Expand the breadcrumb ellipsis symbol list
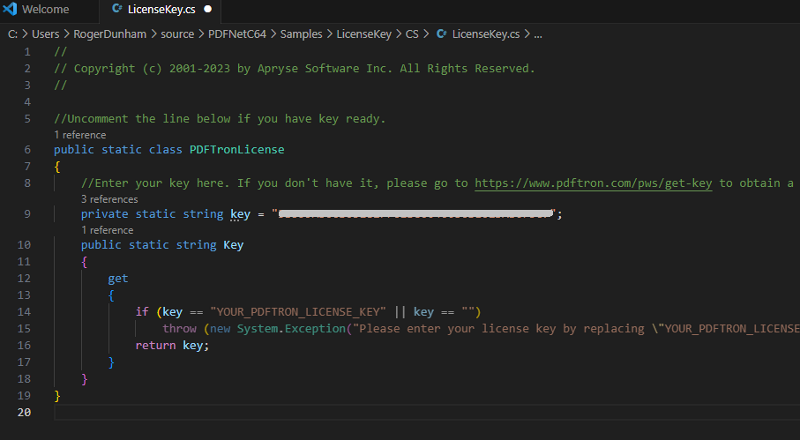 pos(538,34)
